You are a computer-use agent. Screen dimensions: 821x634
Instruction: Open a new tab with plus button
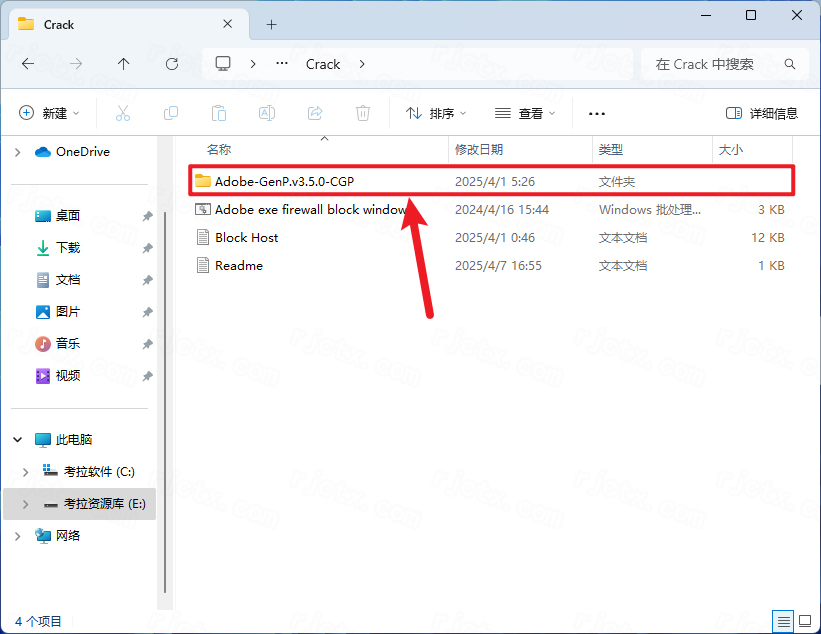click(x=271, y=24)
